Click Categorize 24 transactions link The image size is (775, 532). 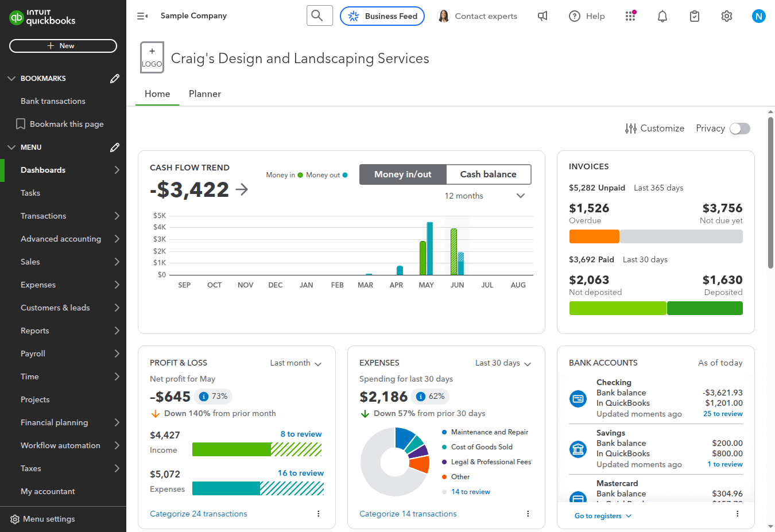click(x=199, y=514)
